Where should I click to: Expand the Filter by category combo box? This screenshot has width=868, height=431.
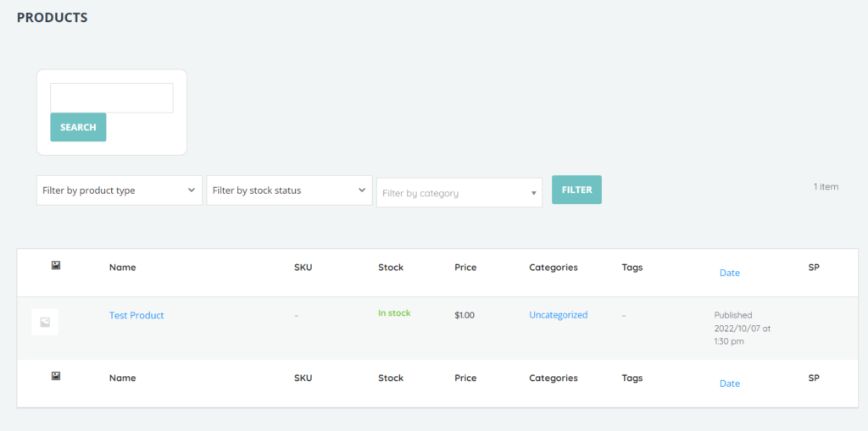tap(459, 193)
